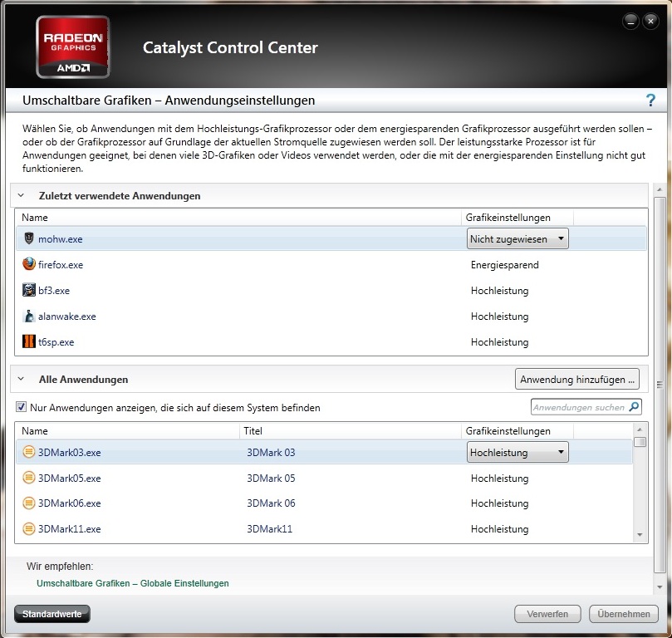Click the Radeon Graphics AMD logo

point(73,47)
